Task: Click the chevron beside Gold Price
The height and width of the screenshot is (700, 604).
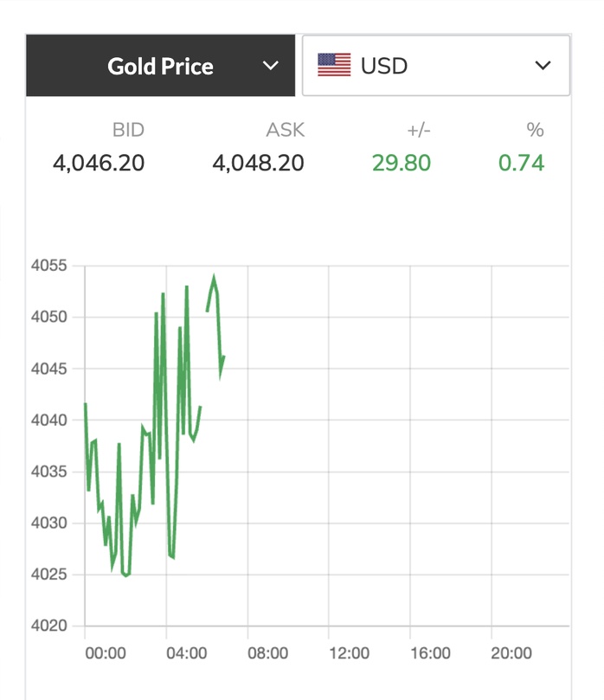Action: [271, 66]
